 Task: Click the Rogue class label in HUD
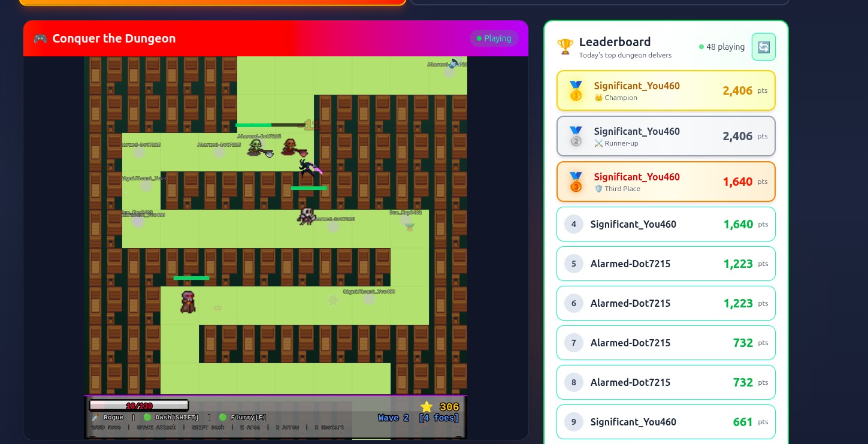pos(113,418)
